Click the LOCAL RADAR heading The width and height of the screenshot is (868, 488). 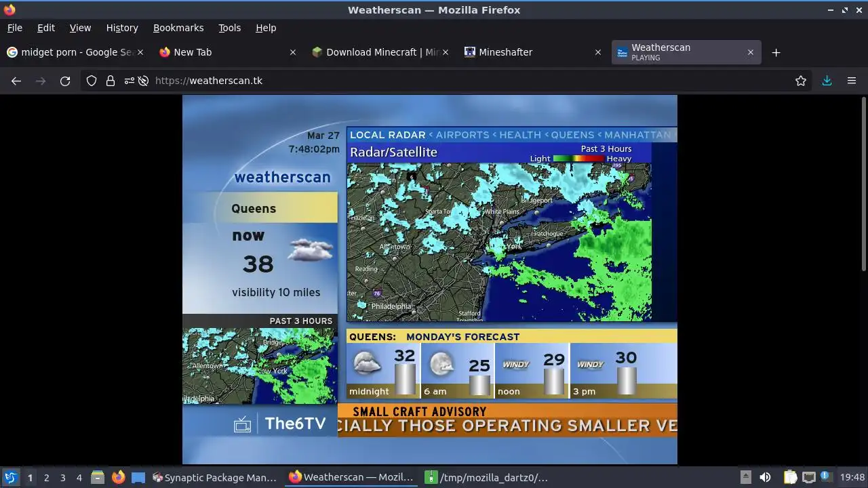click(388, 135)
